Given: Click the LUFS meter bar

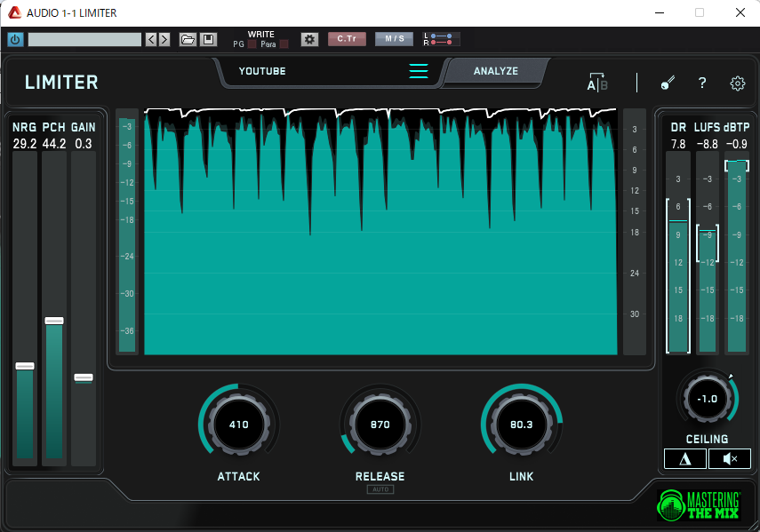Looking at the screenshot, I should pyautogui.click(x=708, y=251).
